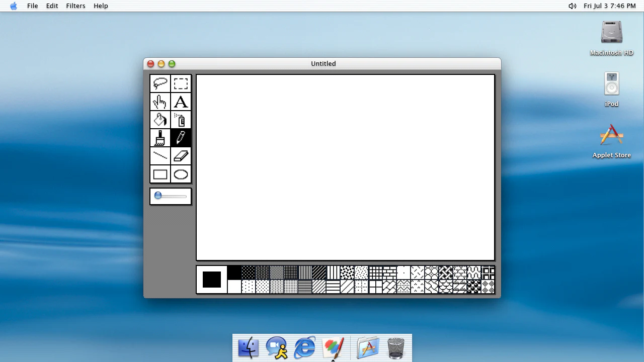Open the Filters menu

(x=75, y=6)
